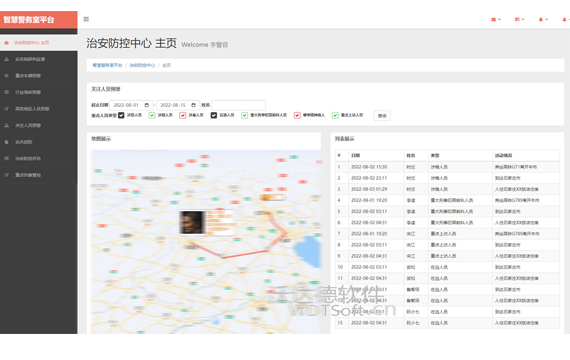Click the edit icon beside 高危地区人员预警

click(7, 109)
